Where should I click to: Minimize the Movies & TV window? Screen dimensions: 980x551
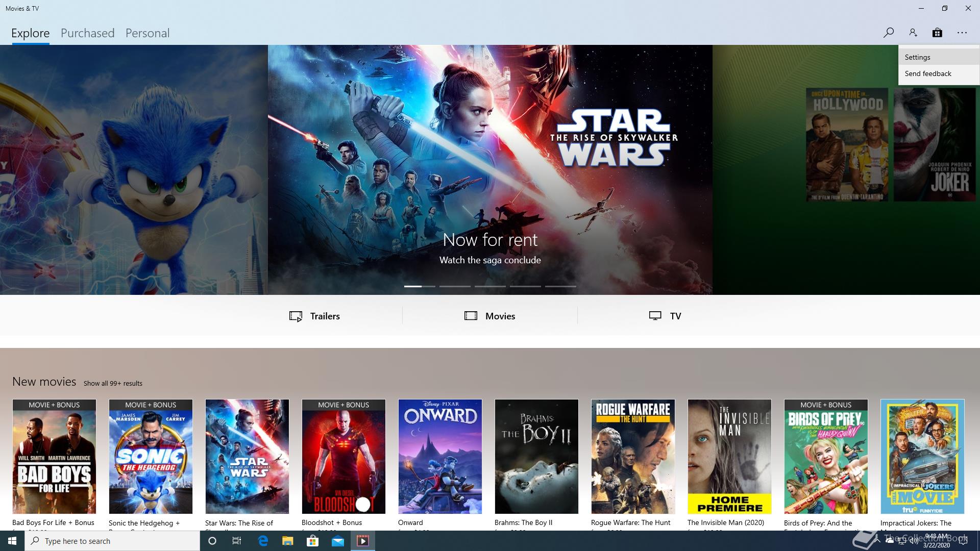(x=921, y=8)
